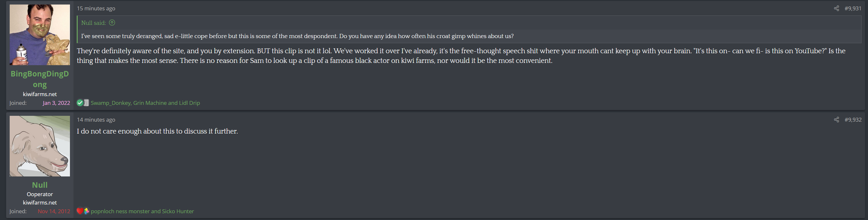Click the up-arrow icon beside "Null said:"
Image resolution: width=868 pixels, height=220 pixels.
click(112, 23)
